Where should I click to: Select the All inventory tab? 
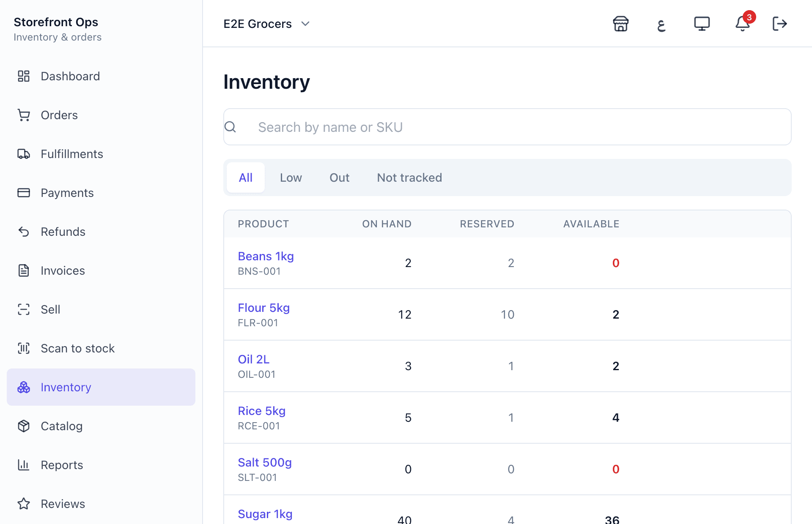tap(246, 177)
